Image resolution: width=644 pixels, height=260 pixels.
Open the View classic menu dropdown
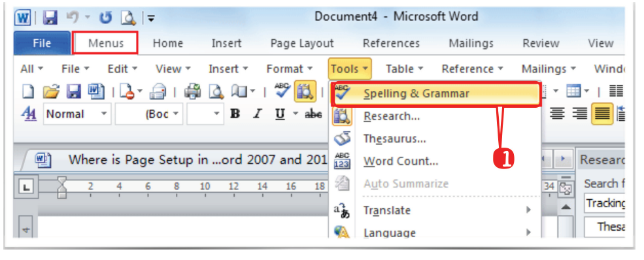click(173, 69)
